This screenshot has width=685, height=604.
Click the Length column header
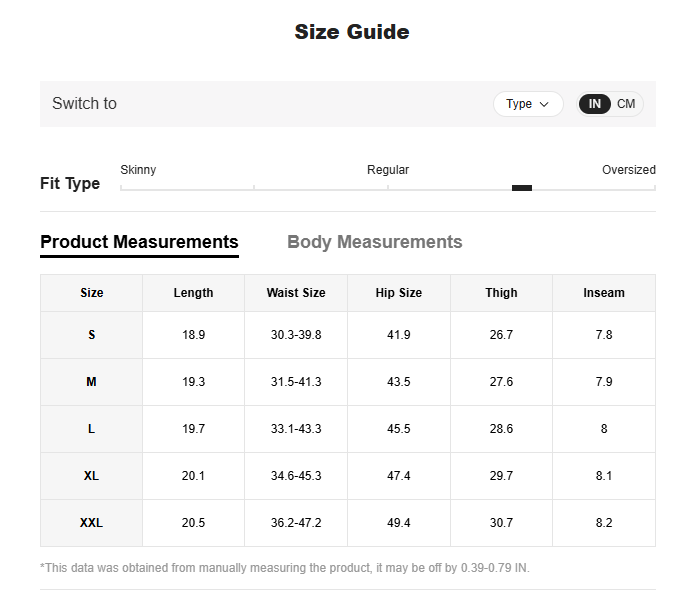pos(193,293)
